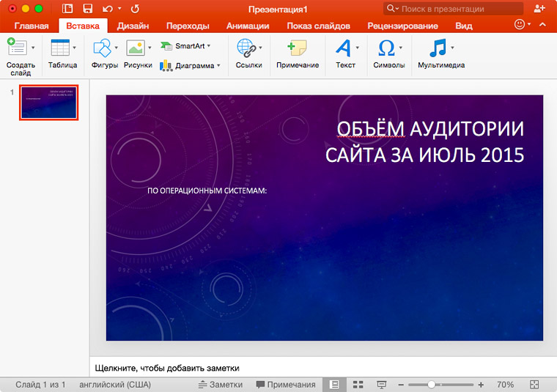
Task: Open the Мультимедиа dropdown arrow
Action: pyautogui.click(x=453, y=48)
